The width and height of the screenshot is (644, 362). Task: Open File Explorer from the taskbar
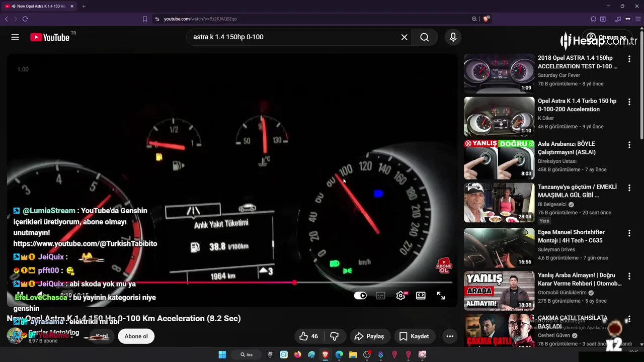click(353, 354)
